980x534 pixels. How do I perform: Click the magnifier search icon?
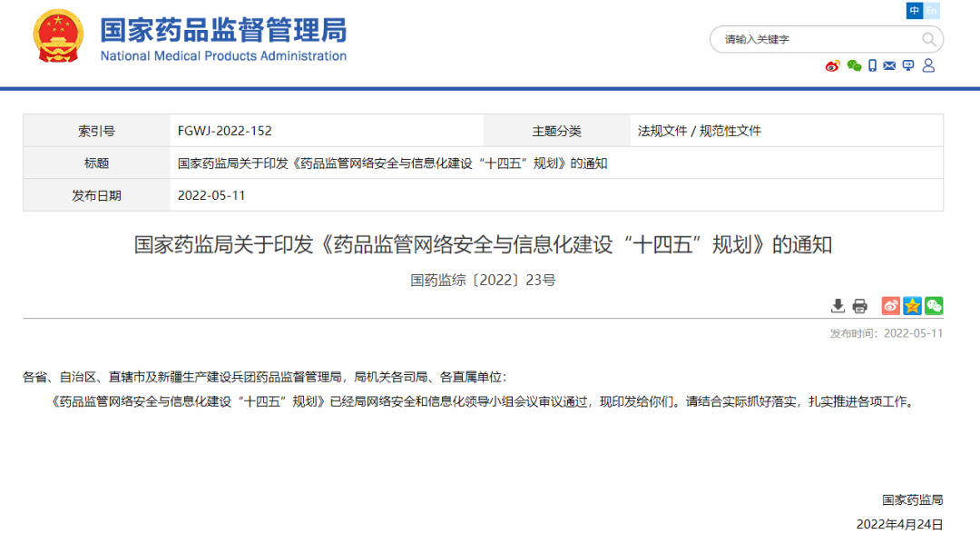pyautogui.click(x=929, y=39)
